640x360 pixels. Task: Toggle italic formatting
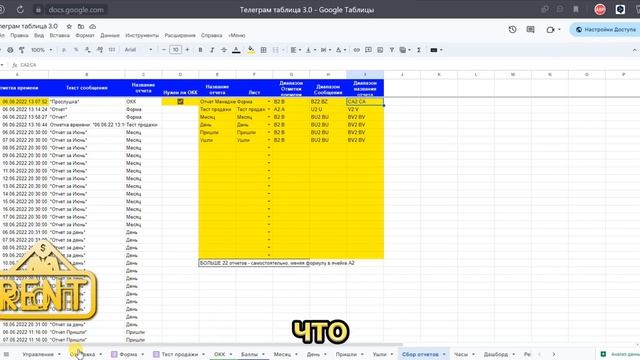coord(212,50)
